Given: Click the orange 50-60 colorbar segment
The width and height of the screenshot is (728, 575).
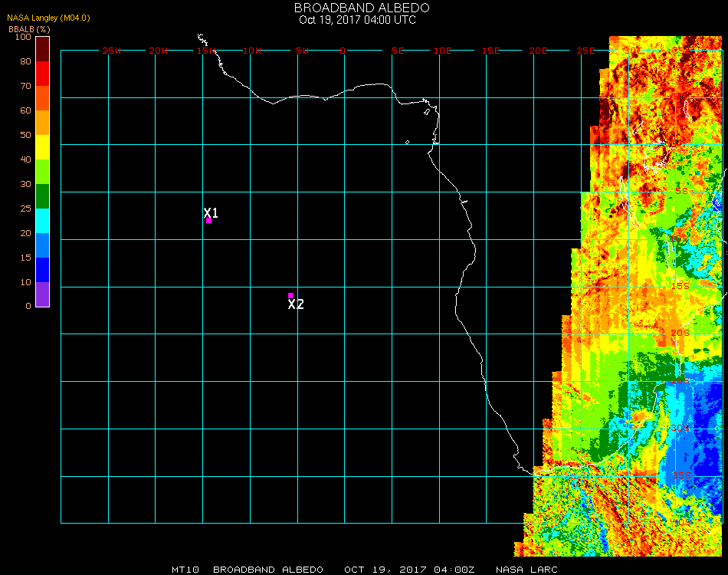Looking at the screenshot, I should click(x=42, y=123).
